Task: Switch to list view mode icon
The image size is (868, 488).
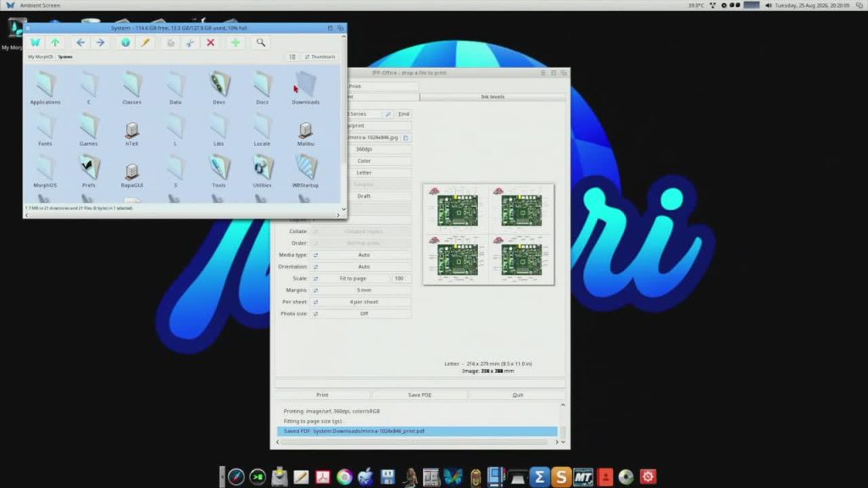Action: pyautogui.click(x=292, y=57)
